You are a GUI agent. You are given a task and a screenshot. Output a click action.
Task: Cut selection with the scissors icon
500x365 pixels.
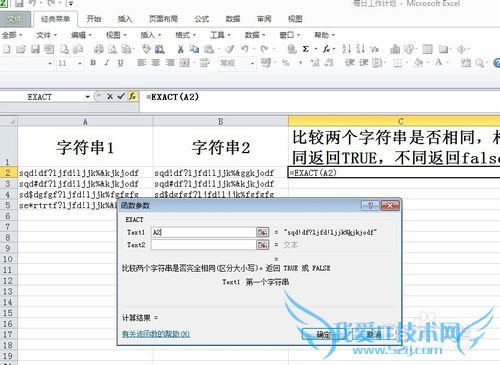pyautogui.click(x=180, y=49)
